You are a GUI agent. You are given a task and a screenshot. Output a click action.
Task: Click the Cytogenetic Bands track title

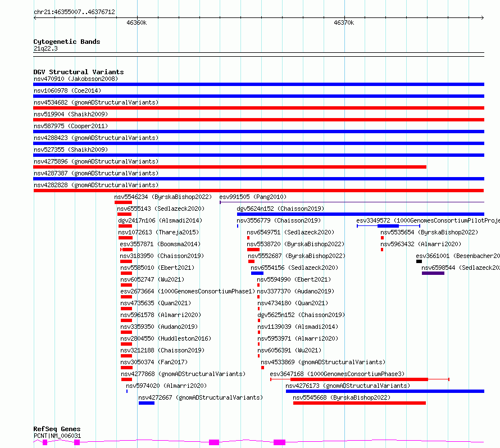coord(67,42)
